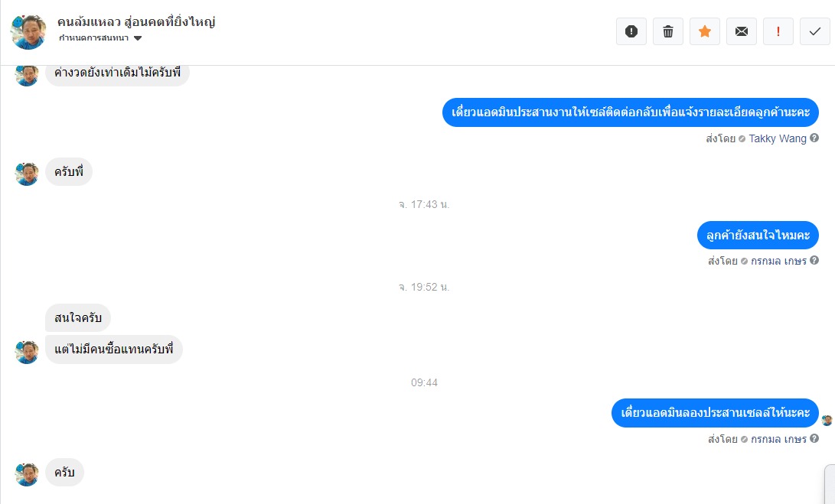835x504 pixels.
Task: Open the customer profile picture in header
Action: click(28, 32)
